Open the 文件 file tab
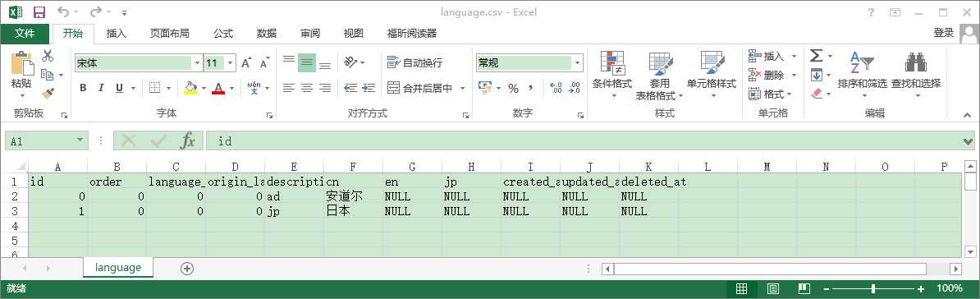 [x=25, y=33]
